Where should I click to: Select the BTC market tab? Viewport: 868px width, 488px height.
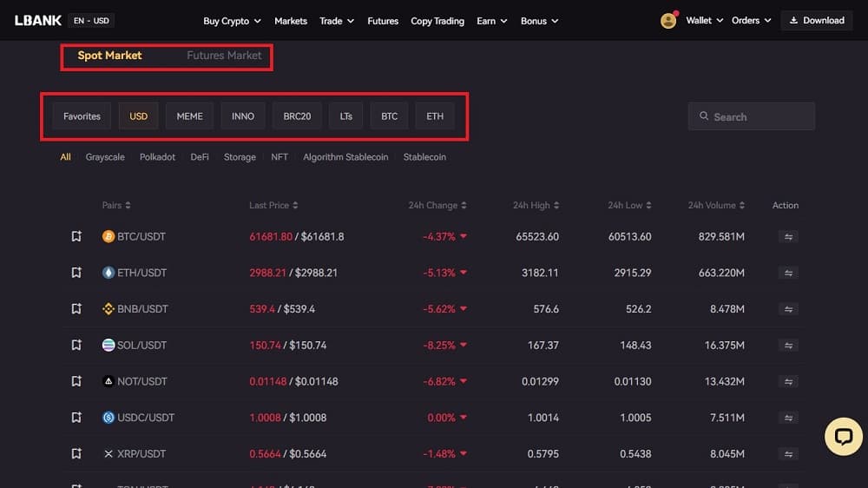click(x=389, y=116)
